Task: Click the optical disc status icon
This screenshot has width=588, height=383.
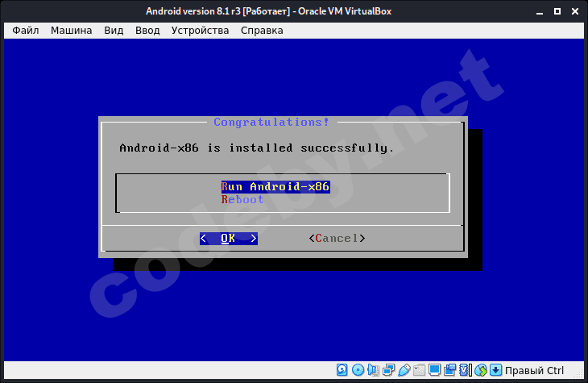Action: tap(358, 370)
